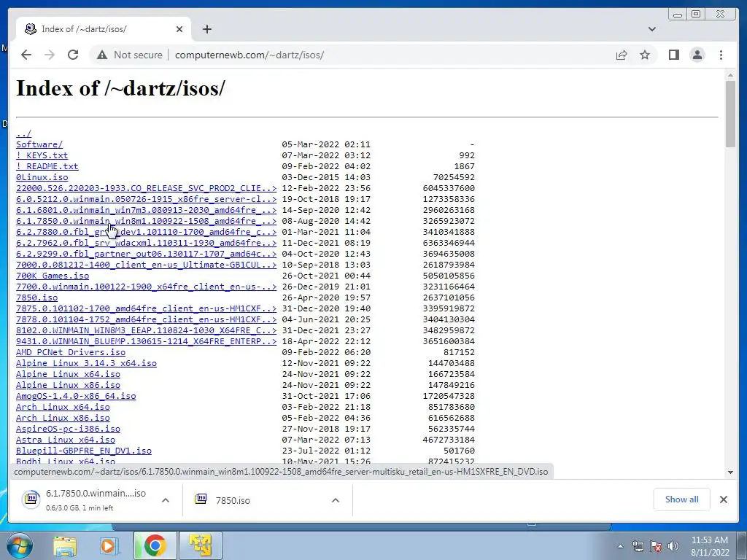Screen dimensions: 747x560
Task: Expand options for 7850.iso download
Action: pyautogui.click(x=336, y=500)
